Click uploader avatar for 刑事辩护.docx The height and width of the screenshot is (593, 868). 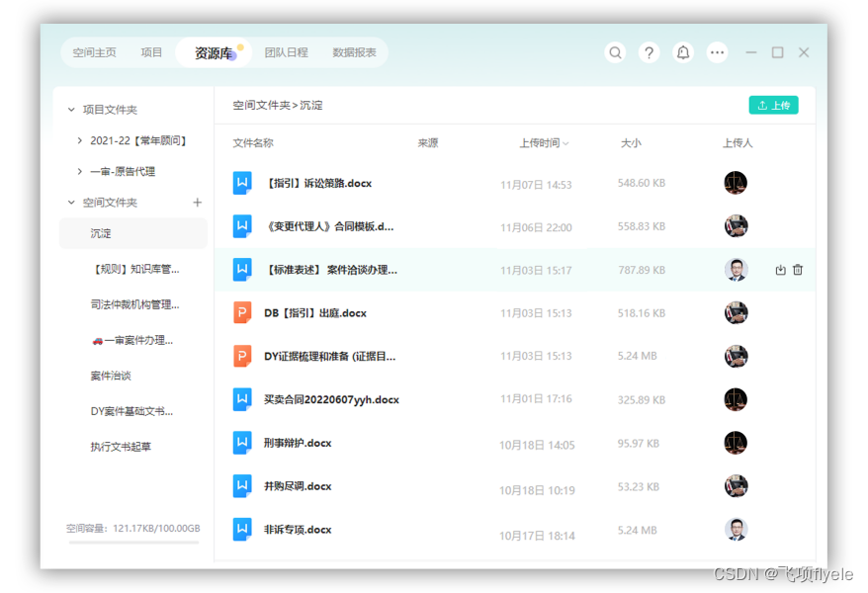coord(736,443)
